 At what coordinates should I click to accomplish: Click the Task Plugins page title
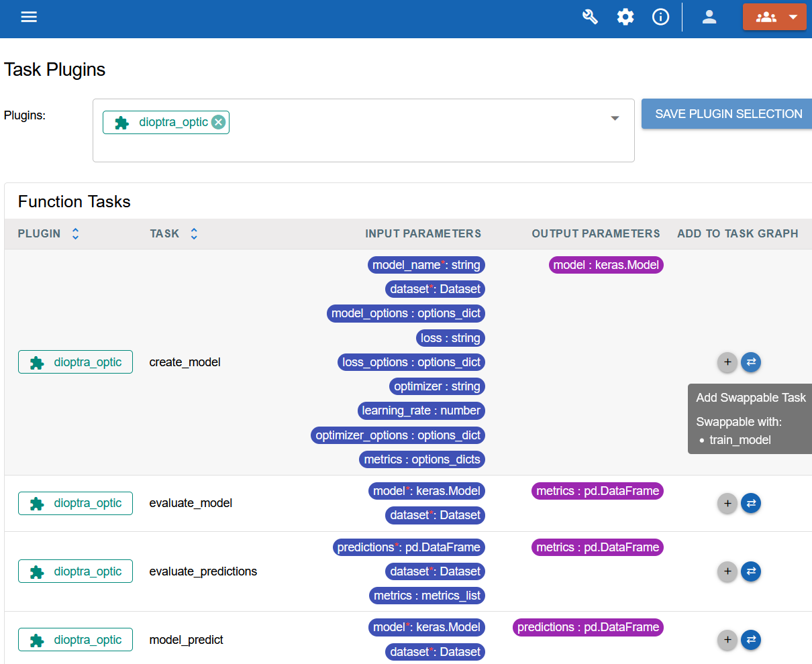point(55,70)
